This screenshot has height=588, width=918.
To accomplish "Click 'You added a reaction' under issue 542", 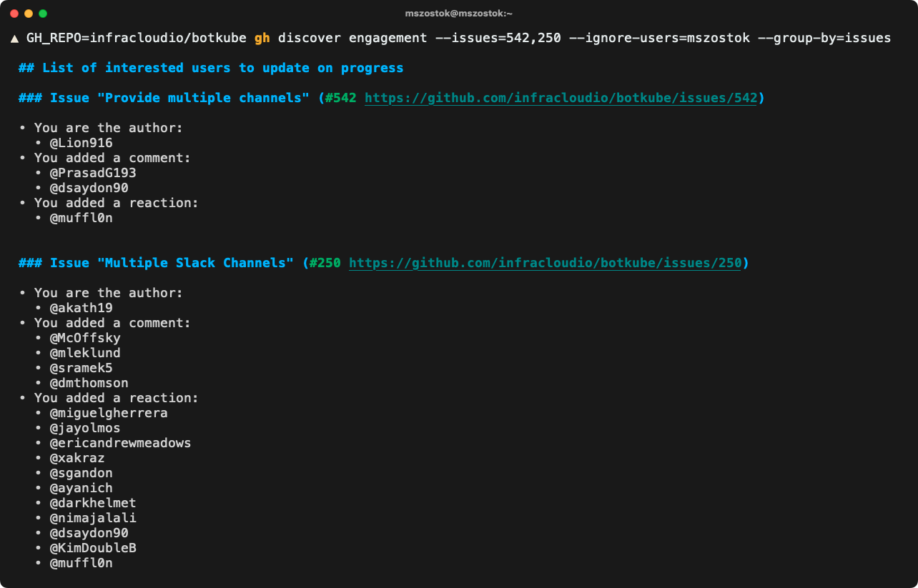I will (x=117, y=203).
